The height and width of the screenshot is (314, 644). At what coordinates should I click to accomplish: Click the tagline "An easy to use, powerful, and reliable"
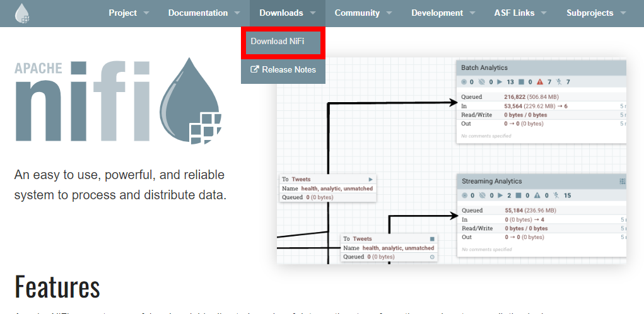[x=119, y=175]
